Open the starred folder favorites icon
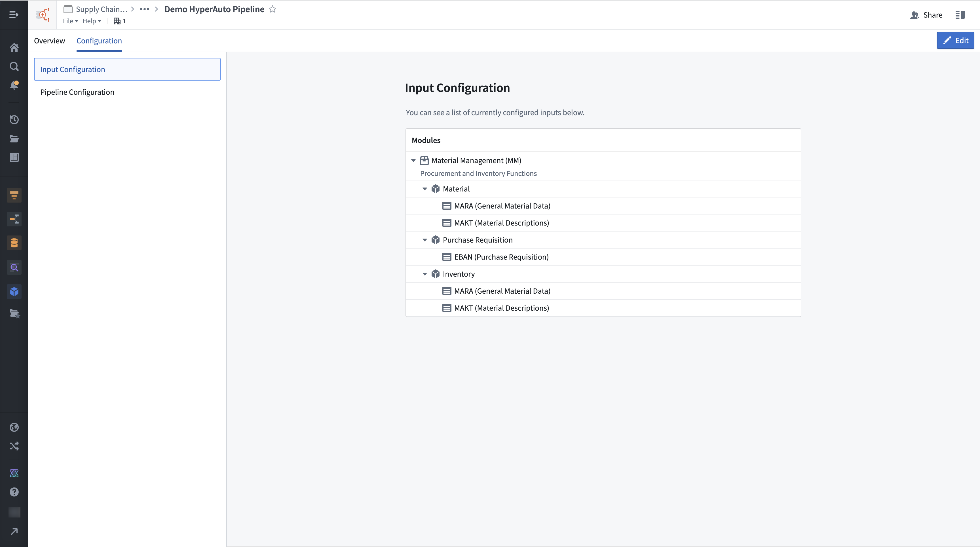The image size is (980, 547). pyautogui.click(x=14, y=313)
